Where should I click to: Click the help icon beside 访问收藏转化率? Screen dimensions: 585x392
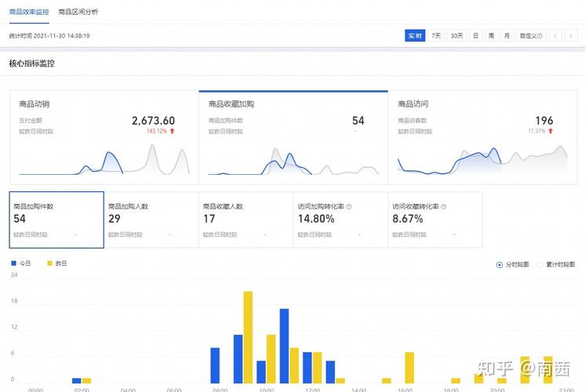click(444, 207)
